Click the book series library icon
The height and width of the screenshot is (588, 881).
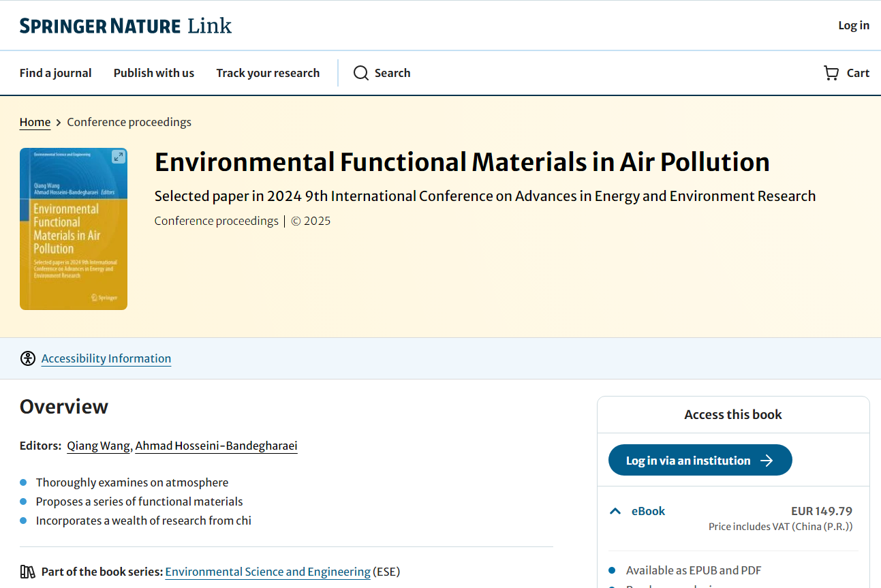click(x=28, y=572)
